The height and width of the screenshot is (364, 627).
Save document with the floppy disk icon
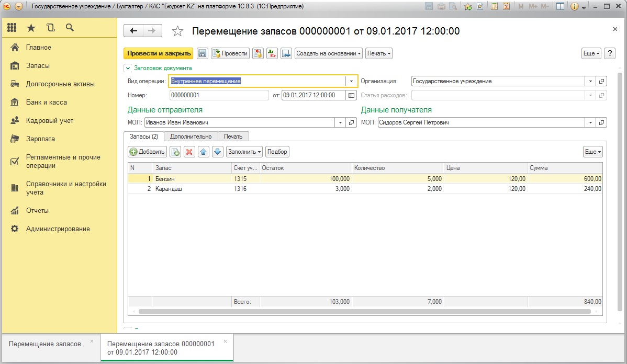tap(203, 53)
